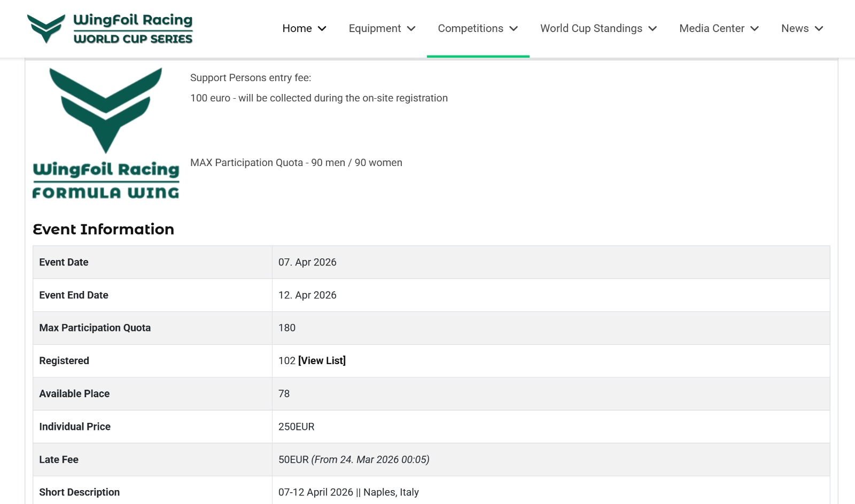Open the View List link of registered participants
Screen dimensions: 855x504
pyautogui.click(x=322, y=360)
